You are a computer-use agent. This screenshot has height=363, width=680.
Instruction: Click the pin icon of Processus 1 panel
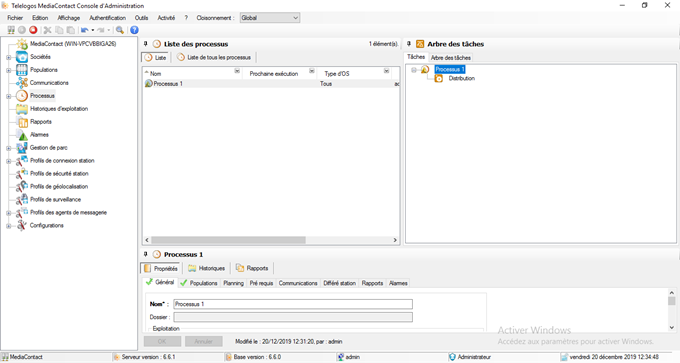click(146, 254)
